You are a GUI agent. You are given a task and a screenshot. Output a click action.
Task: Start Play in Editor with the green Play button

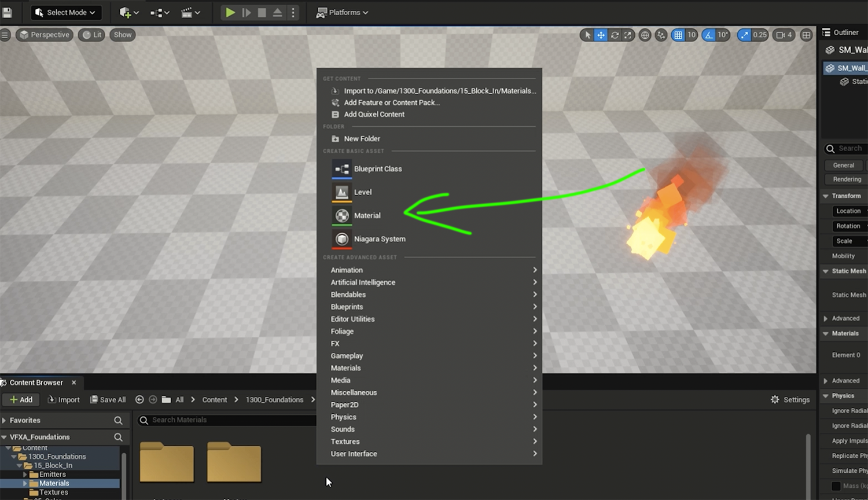point(230,12)
